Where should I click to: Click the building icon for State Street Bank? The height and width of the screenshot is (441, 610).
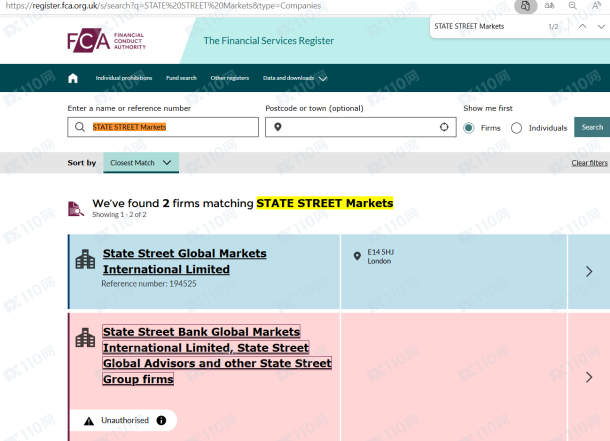[85, 338]
